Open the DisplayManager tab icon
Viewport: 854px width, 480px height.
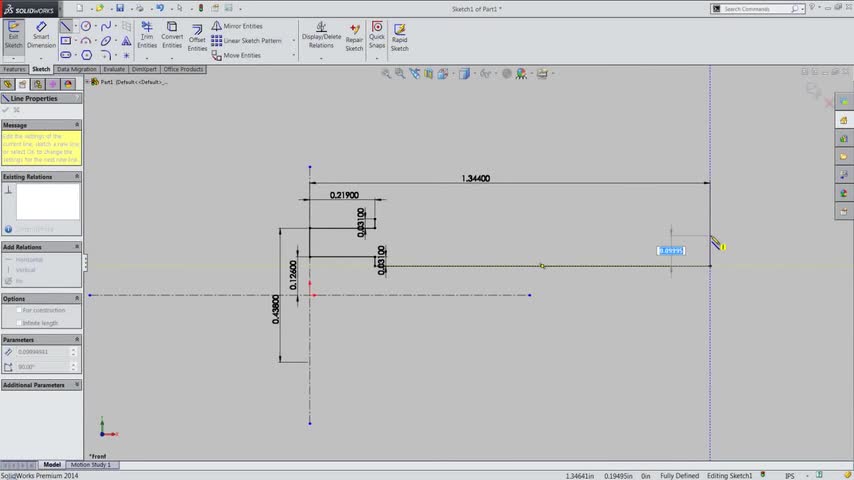(68, 84)
